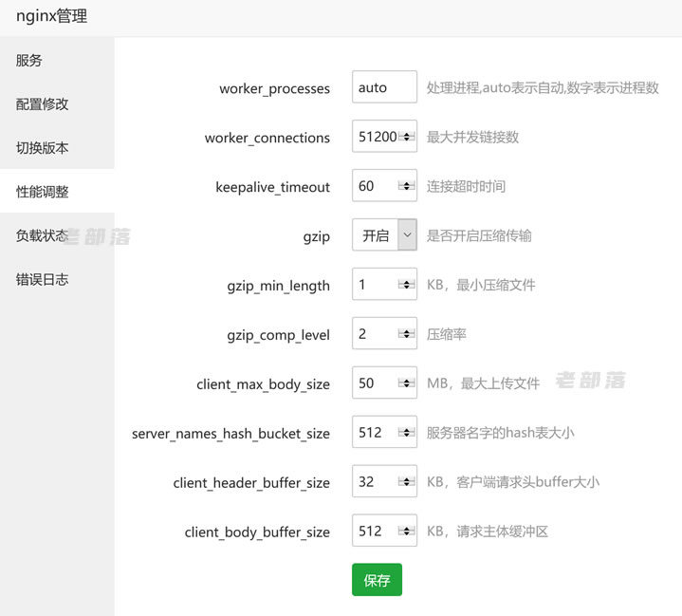Click gzip_min_length spinner arrows
The image size is (682, 616).
[407, 285]
